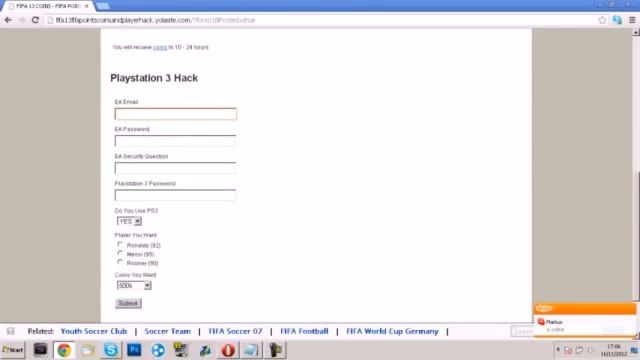Open the Soccer Team related link
The width and height of the screenshot is (640, 360).
click(x=167, y=331)
